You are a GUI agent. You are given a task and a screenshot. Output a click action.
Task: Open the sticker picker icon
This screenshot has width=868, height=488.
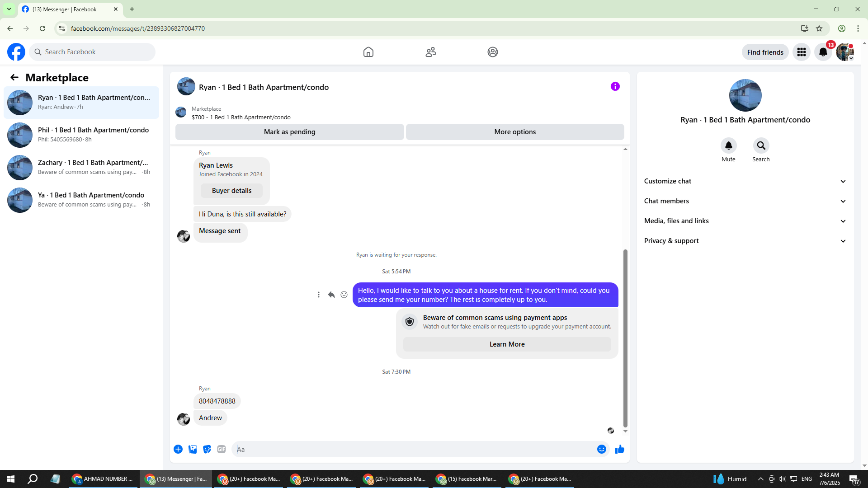[207, 449]
